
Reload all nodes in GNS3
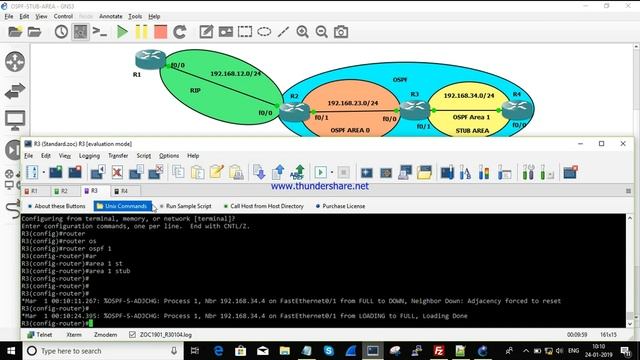pyautogui.click(x=180, y=32)
